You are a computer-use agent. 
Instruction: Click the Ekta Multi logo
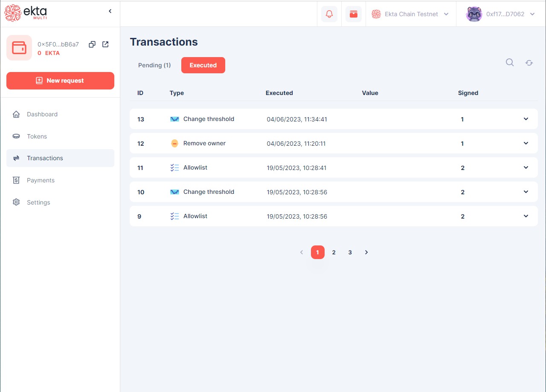pyautogui.click(x=26, y=13)
